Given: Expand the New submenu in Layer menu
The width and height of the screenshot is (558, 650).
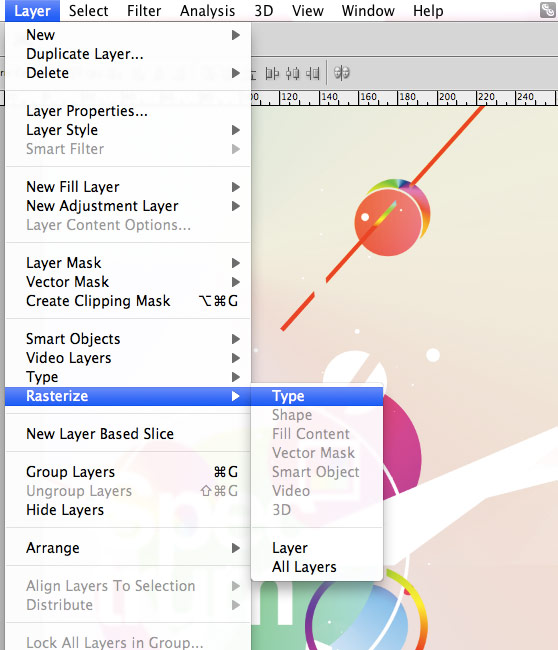Looking at the screenshot, I should point(128,35).
